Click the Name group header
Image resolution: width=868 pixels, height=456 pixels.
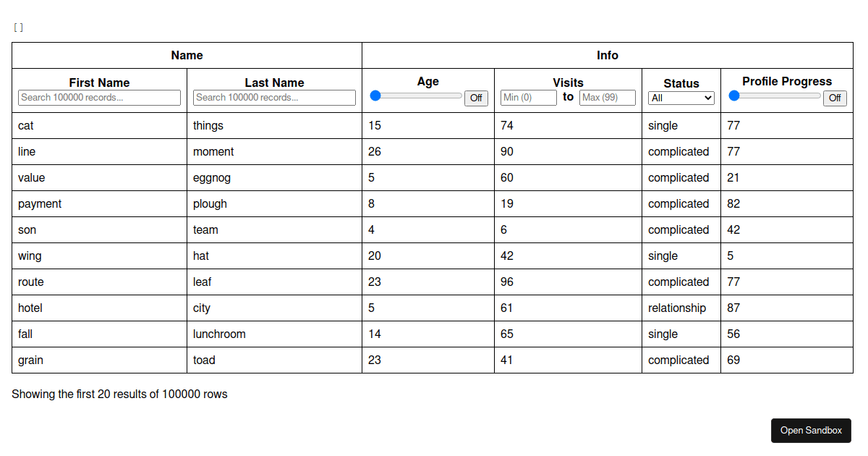click(x=187, y=55)
